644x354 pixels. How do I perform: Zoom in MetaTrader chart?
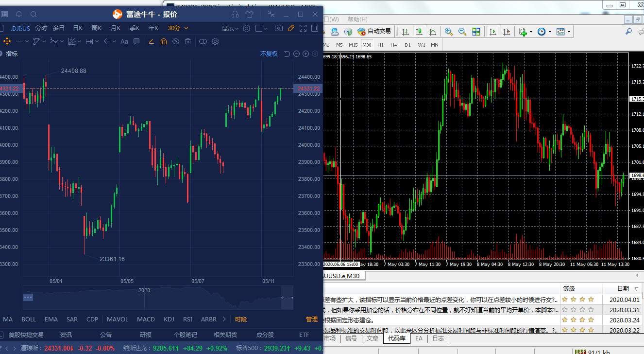click(x=449, y=32)
